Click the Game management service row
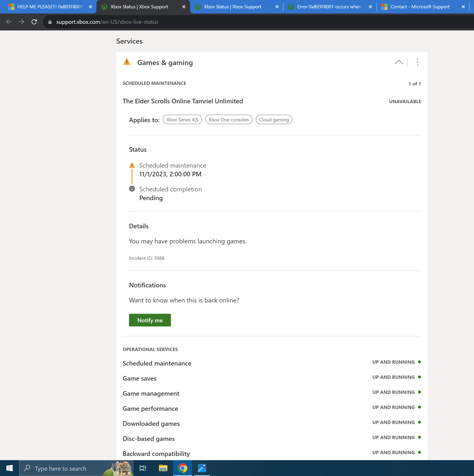This screenshot has width=474, height=476. [272, 393]
